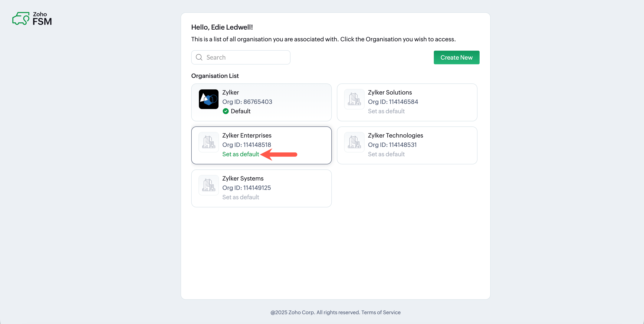644x324 pixels.
Task: Click the green Default checkmark icon
Action: [x=226, y=111]
